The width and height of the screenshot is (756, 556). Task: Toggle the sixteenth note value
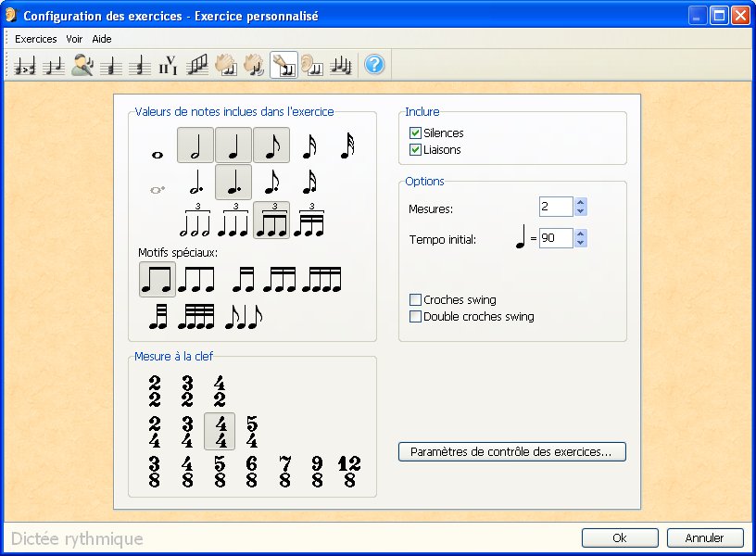[309, 146]
